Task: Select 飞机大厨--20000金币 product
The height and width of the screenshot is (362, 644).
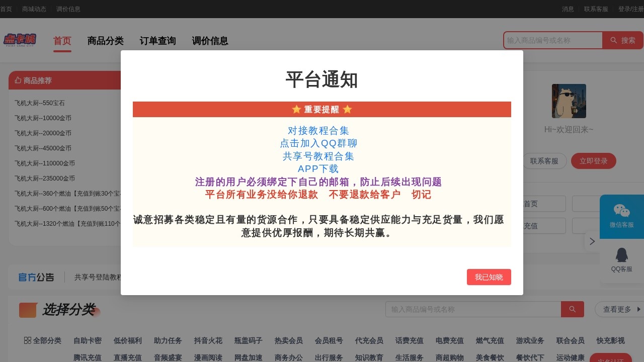Action: point(43,133)
